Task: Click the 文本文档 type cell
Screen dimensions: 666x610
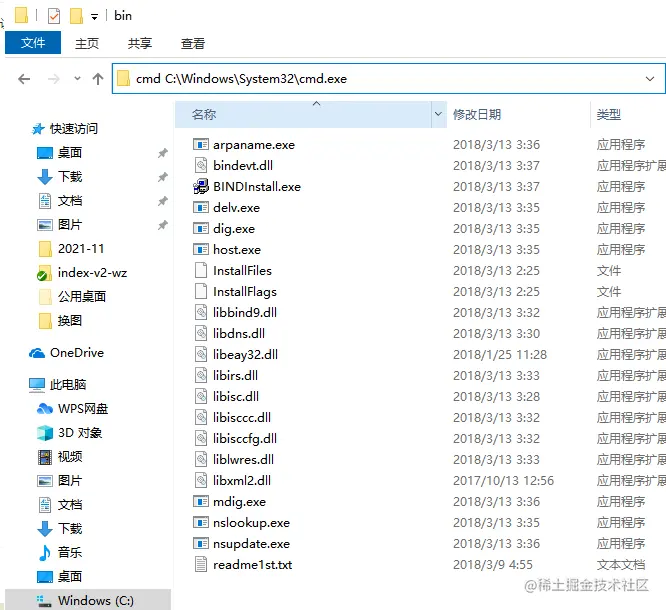Action: (621, 565)
